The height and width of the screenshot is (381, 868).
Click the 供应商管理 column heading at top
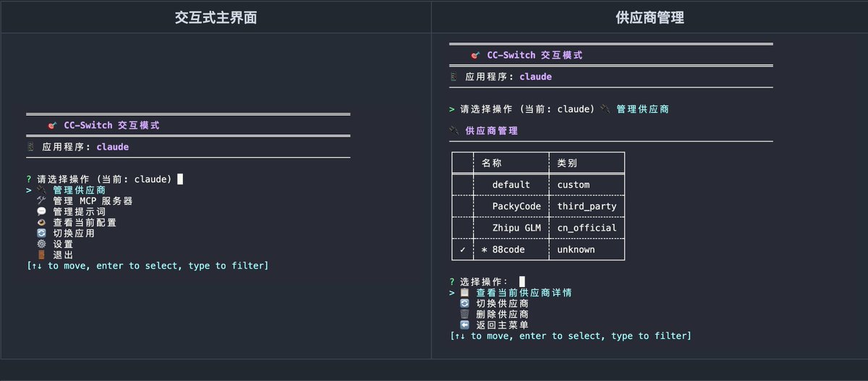pyautogui.click(x=650, y=18)
